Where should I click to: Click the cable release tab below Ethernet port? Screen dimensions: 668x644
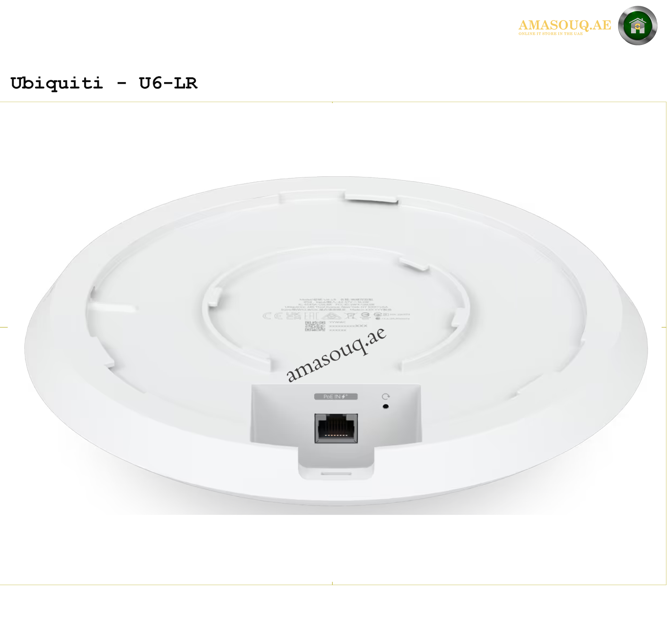point(336,473)
